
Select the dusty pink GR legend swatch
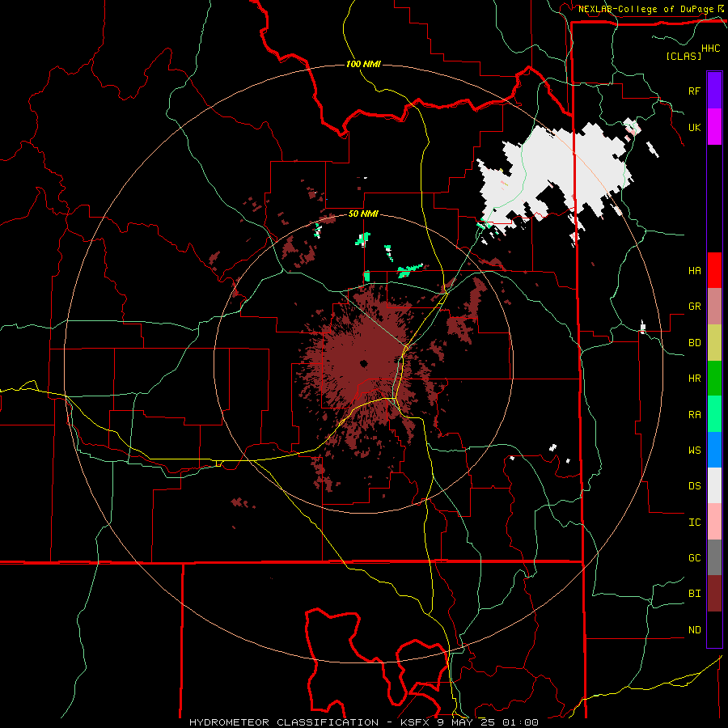[714, 307]
